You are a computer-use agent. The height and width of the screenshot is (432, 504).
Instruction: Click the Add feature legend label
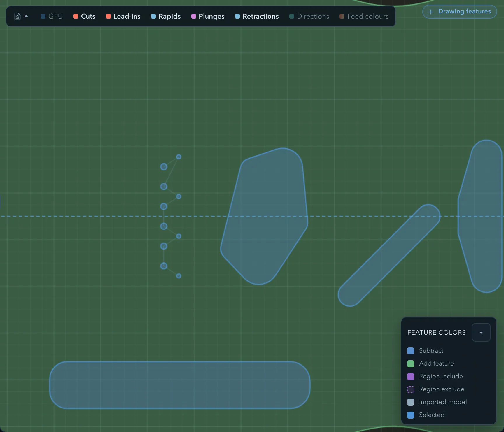coord(436,363)
